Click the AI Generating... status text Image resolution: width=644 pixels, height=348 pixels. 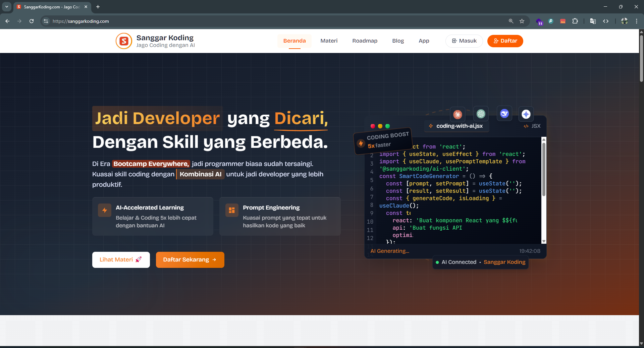click(x=390, y=251)
